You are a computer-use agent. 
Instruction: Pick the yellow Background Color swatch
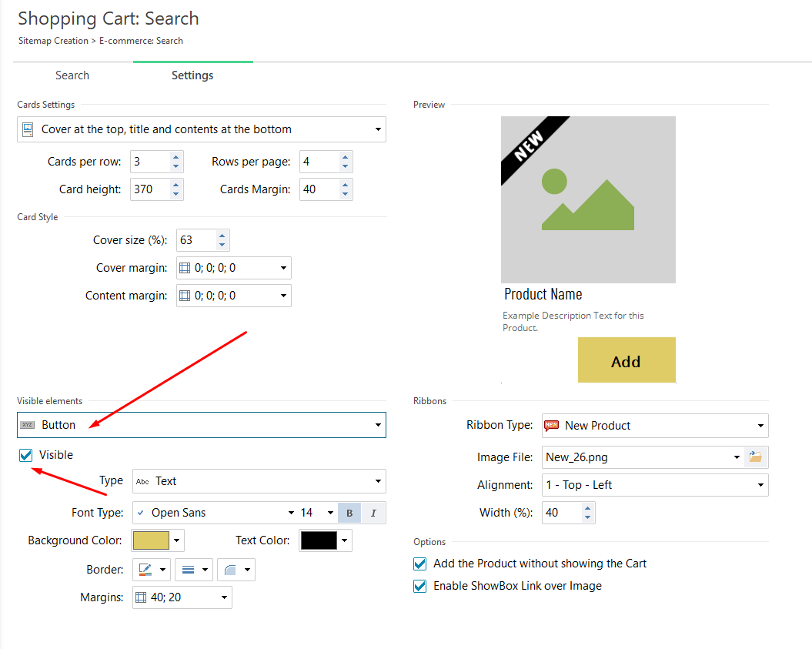point(151,540)
